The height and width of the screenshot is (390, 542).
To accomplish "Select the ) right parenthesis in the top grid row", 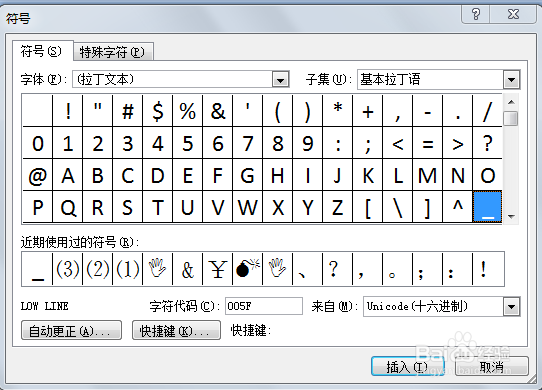I will tap(308, 111).
